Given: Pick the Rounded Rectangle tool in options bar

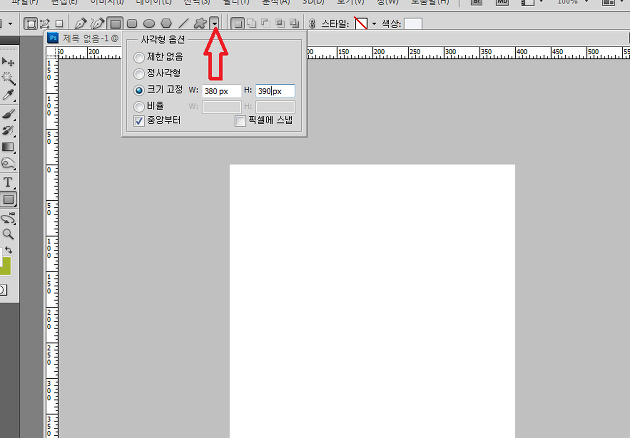Looking at the screenshot, I should [132, 24].
